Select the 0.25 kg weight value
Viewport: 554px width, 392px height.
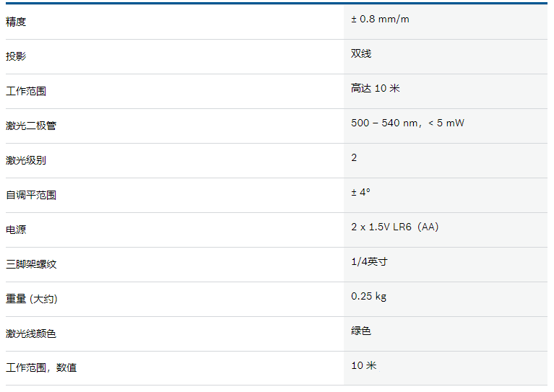[369, 296]
